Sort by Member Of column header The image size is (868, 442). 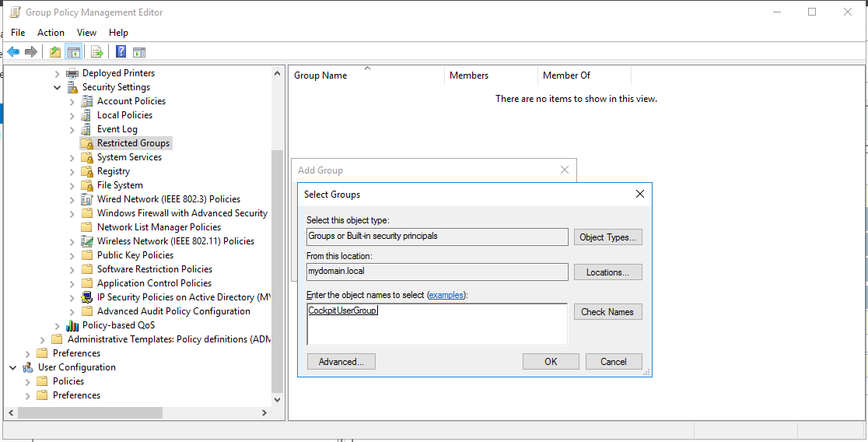(585, 75)
